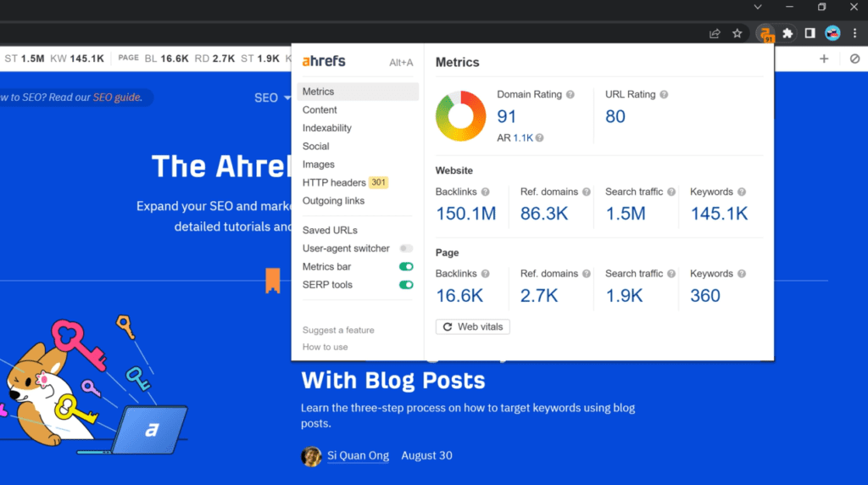This screenshot has width=868, height=485.
Task: Click the share page icon
Action: click(x=715, y=34)
